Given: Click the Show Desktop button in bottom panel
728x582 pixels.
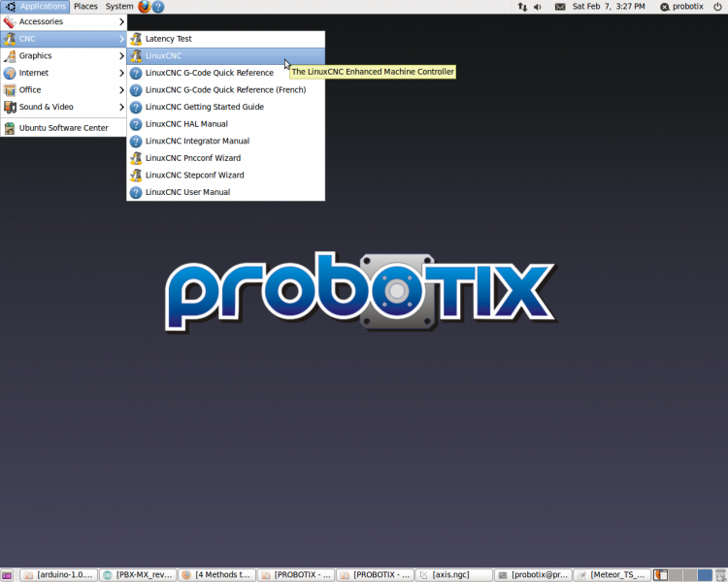Looking at the screenshot, I should point(7,575).
